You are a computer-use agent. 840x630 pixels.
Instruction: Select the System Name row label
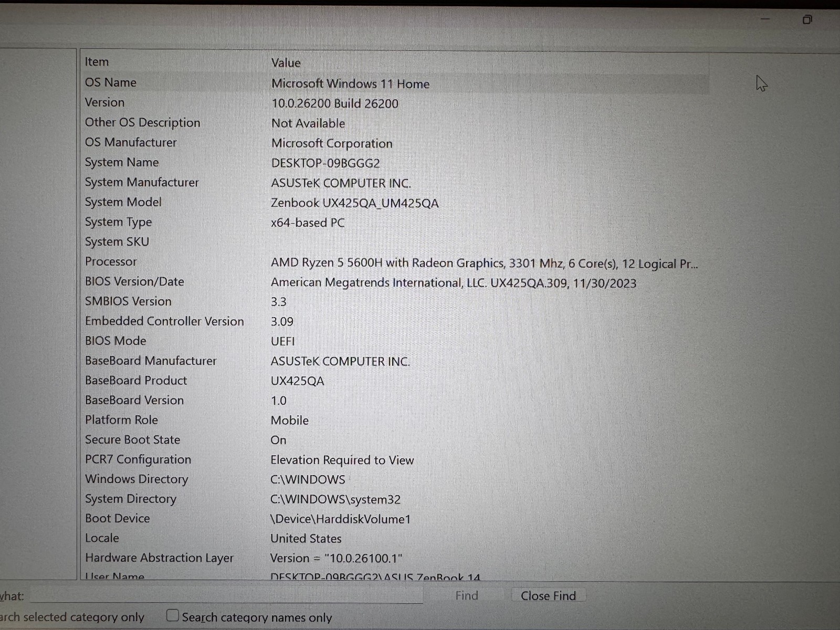pos(121,162)
